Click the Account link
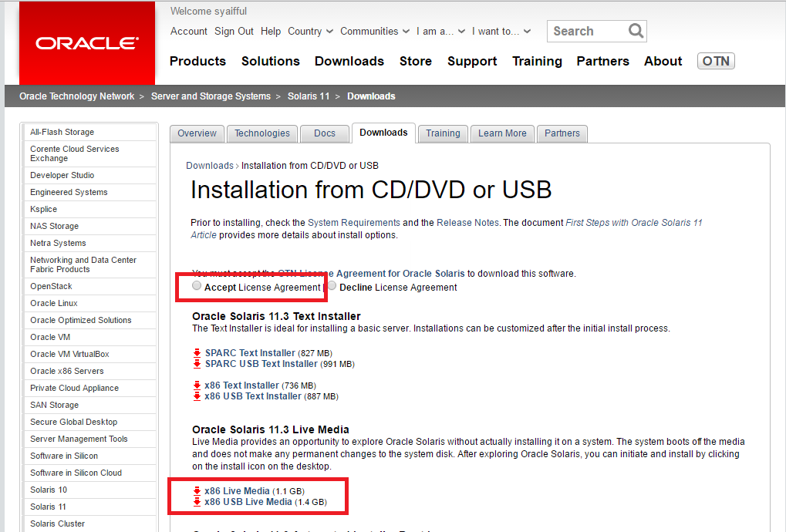 [x=188, y=31]
